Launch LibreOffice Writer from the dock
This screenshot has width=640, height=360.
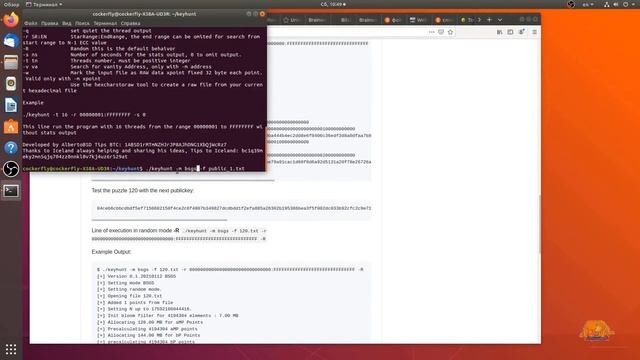click(x=11, y=105)
